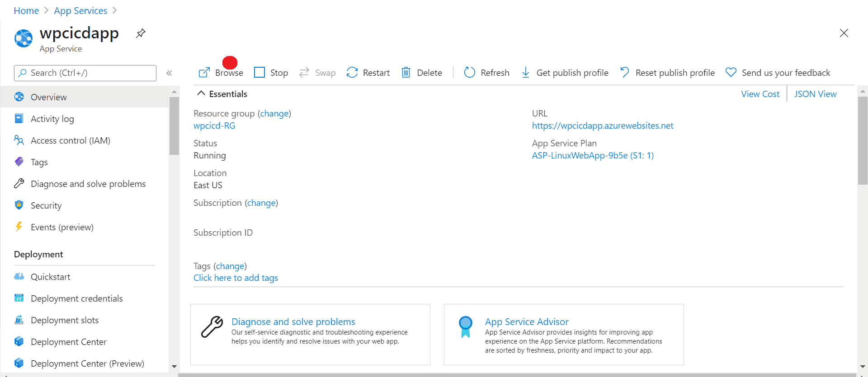
Task: Click the Security shield icon
Action: (19, 205)
